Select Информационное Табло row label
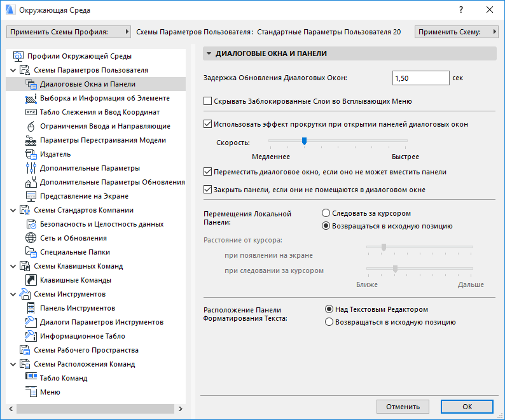 point(83,336)
